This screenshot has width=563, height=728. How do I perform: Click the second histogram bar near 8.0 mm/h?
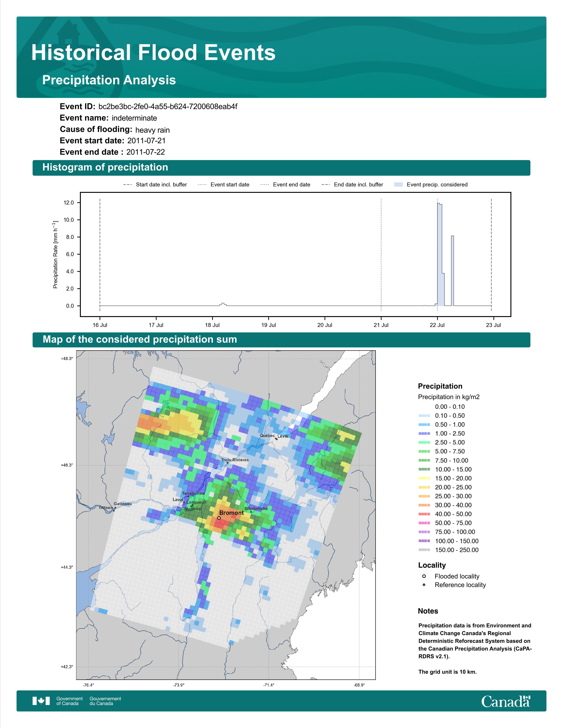tap(452, 271)
